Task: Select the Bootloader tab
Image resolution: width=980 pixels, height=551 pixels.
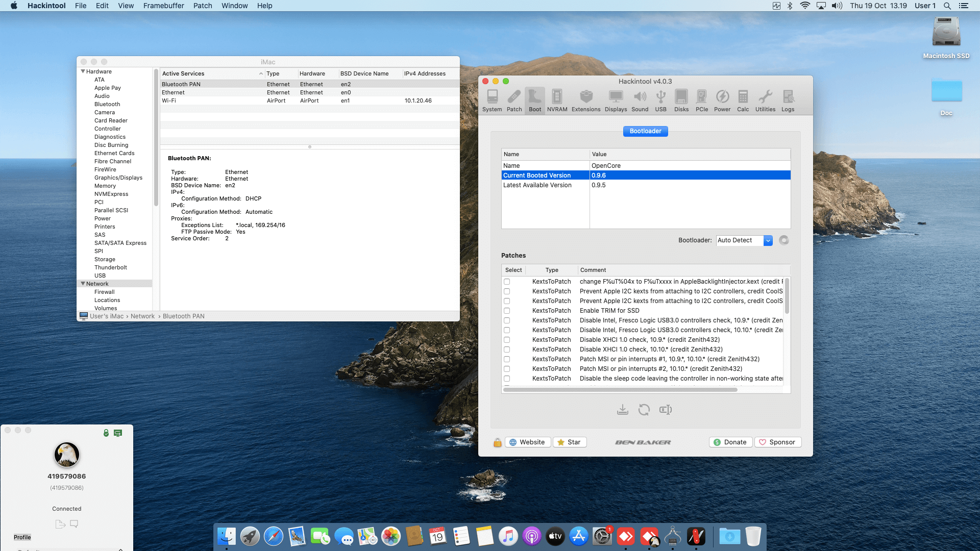Action: click(646, 131)
